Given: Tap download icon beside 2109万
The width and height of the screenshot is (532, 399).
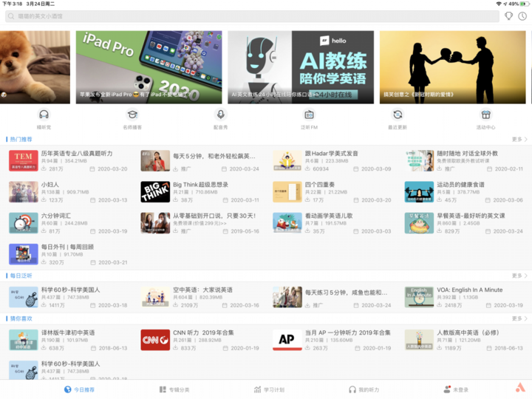Looking at the screenshot, I should (176, 304).
